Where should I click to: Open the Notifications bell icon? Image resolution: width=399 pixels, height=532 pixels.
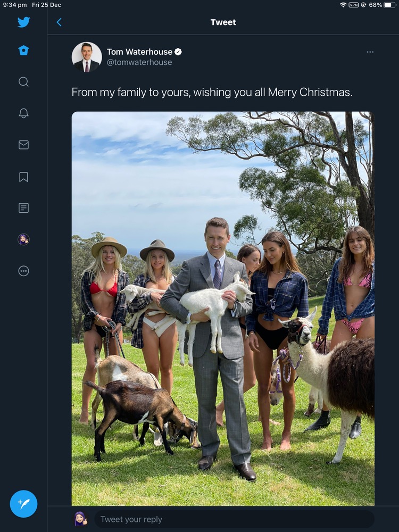(x=23, y=113)
